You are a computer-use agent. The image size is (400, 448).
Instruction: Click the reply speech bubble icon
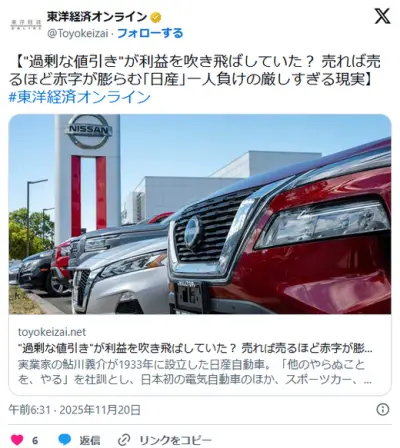(64, 440)
